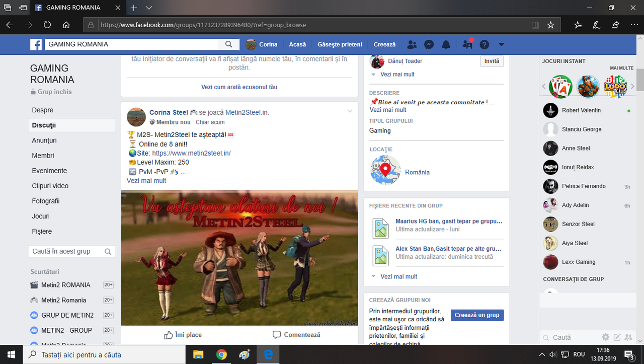Go to Acasă in the header
Image resolution: width=644 pixels, height=364 pixels.
click(x=298, y=44)
